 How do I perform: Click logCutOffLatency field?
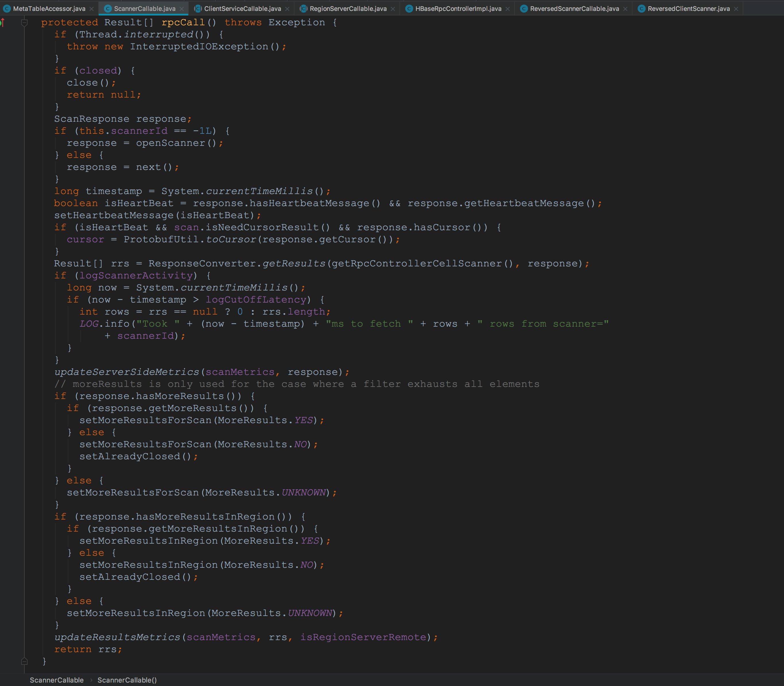click(x=256, y=300)
